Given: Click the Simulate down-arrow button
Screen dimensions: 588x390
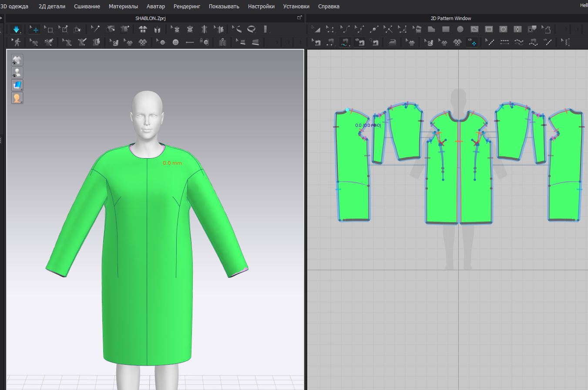Looking at the screenshot, I should coord(17,30).
